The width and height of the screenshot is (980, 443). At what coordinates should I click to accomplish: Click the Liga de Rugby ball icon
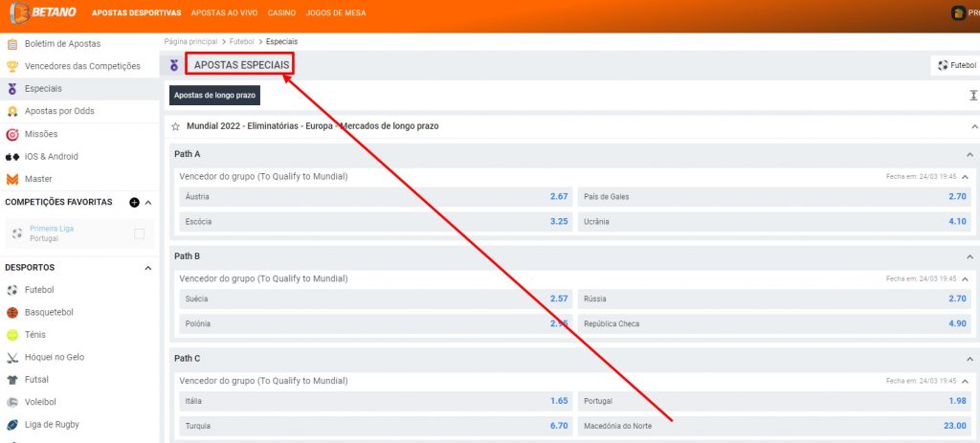(11, 425)
